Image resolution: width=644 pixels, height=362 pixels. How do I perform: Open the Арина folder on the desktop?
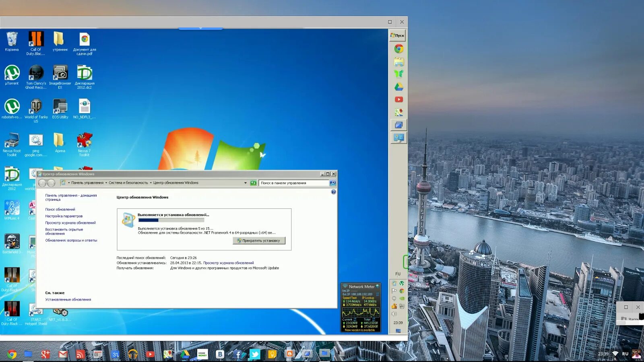coord(60,143)
